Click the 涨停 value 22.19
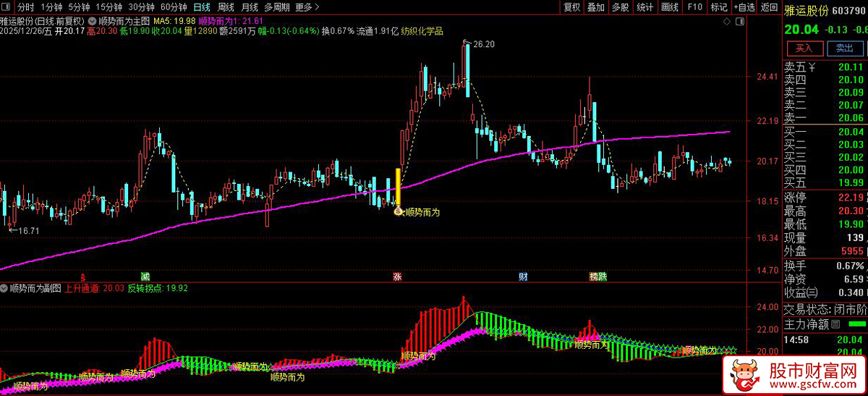This screenshot has width=868, height=396. pyautogui.click(x=851, y=198)
